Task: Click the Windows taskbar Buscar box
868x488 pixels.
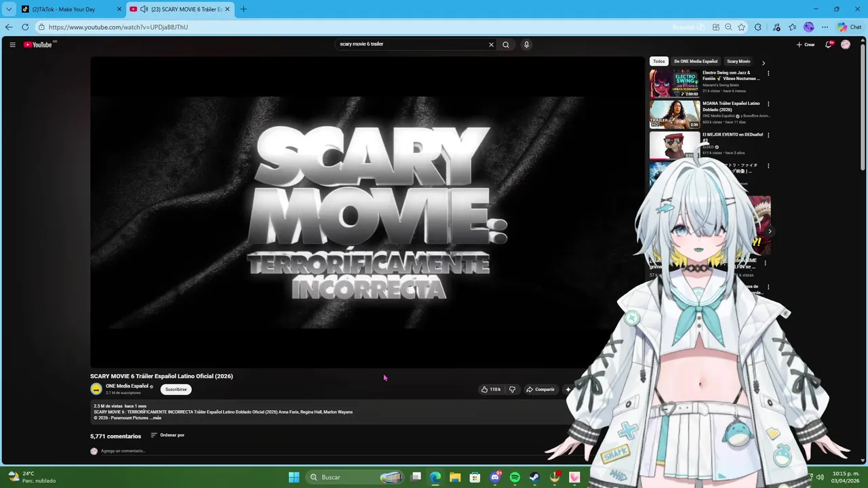Action: click(355, 477)
